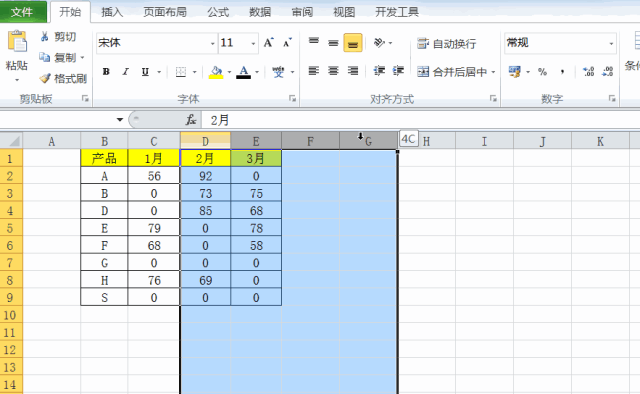Center text horizontally
The height and width of the screenshot is (394, 640).
[333, 71]
